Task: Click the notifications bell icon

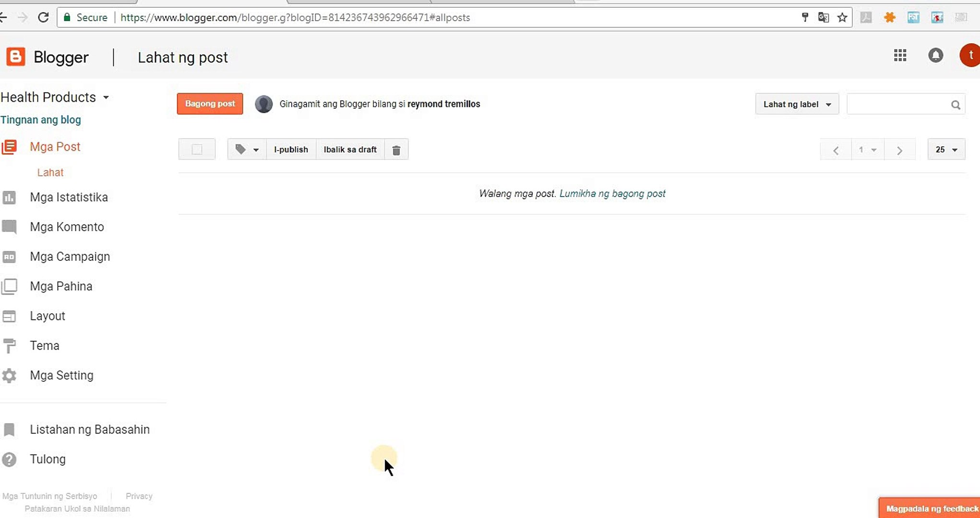Action: coord(935,56)
